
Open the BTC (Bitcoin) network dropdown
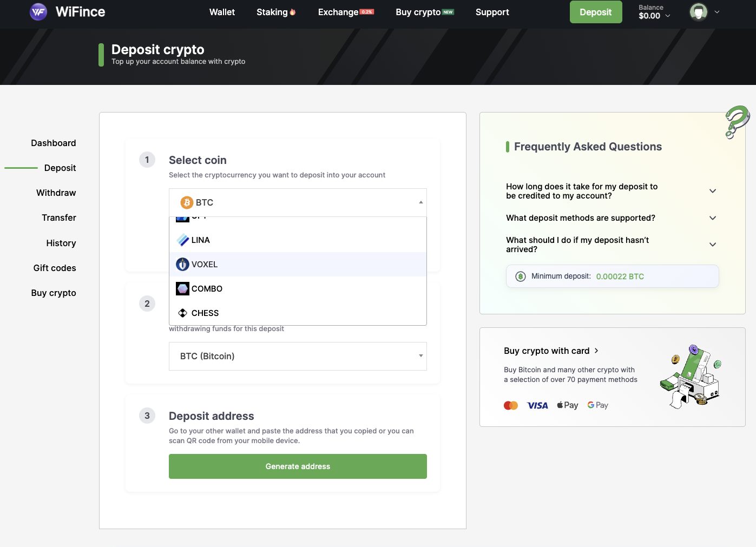pos(298,356)
